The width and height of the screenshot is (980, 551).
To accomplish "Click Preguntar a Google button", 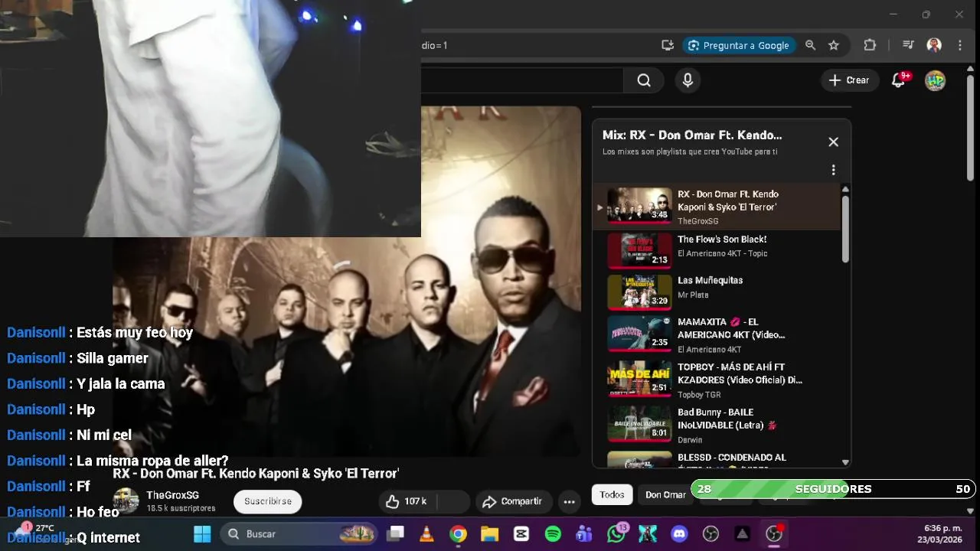I will point(739,45).
